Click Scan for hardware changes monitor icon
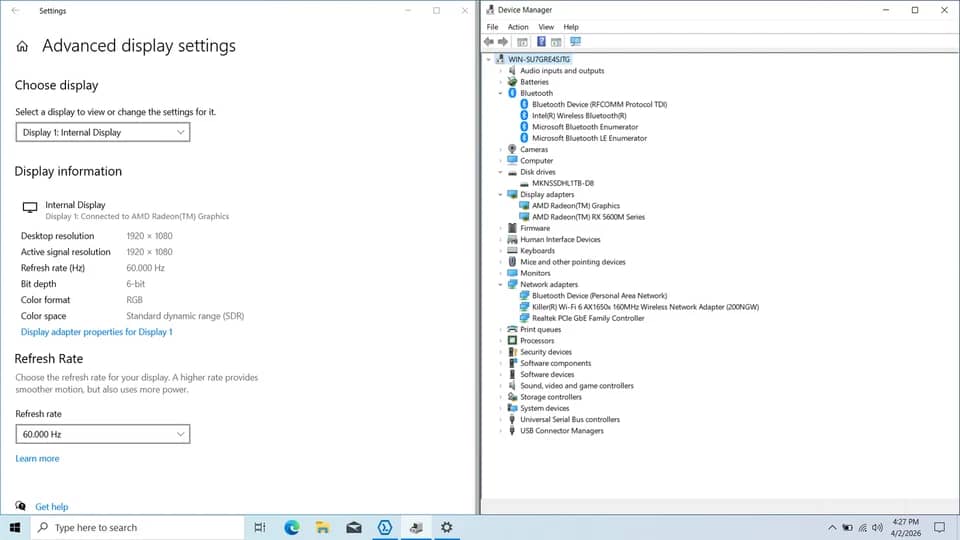The height and width of the screenshot is (540, 960). click(x=576, y=42)
